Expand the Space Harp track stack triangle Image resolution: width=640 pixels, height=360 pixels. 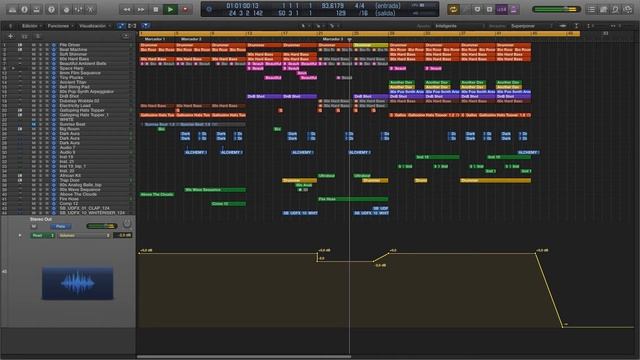point(13,68)
